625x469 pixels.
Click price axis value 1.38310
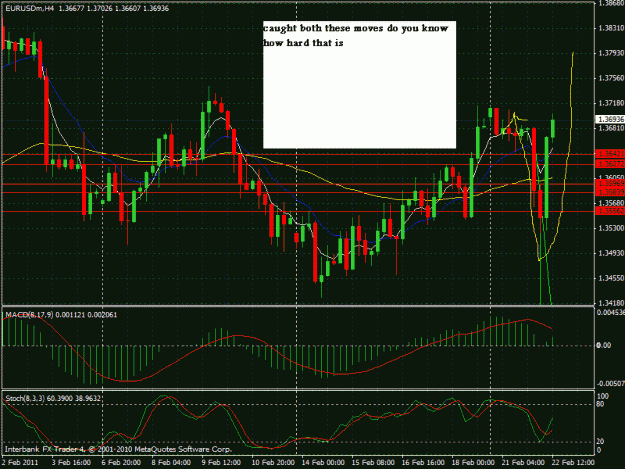coord(611,28)
